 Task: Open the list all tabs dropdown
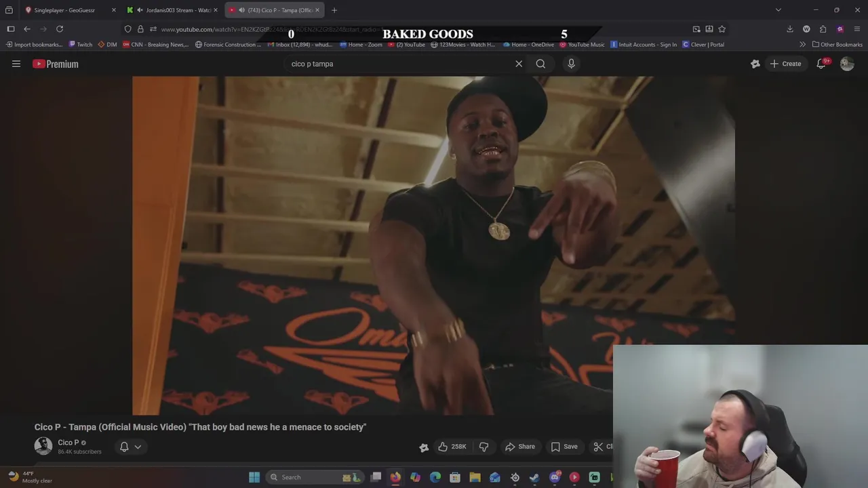tap(778, 10)
